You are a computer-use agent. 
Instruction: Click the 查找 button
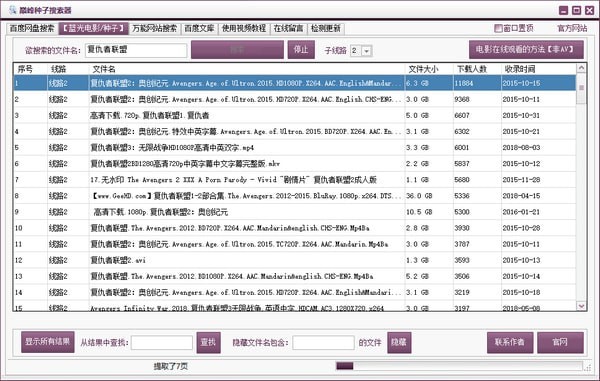[209, 342]
